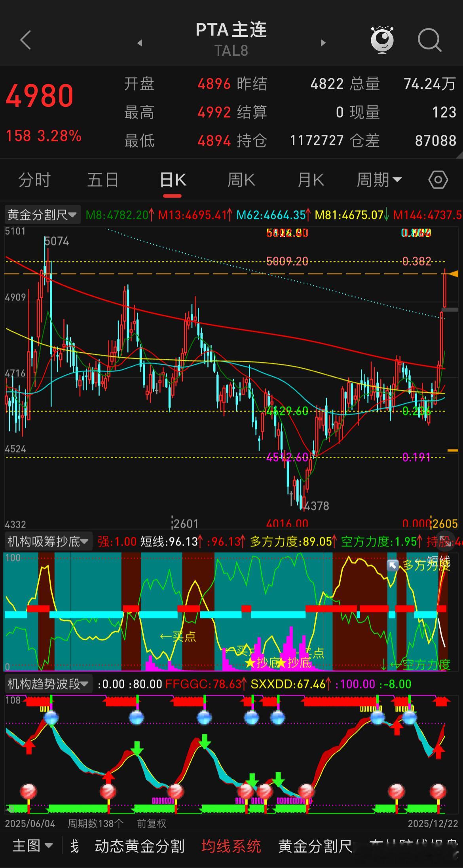Tap the change value 158 3.28%
The image size is (463, 868).
44,136
